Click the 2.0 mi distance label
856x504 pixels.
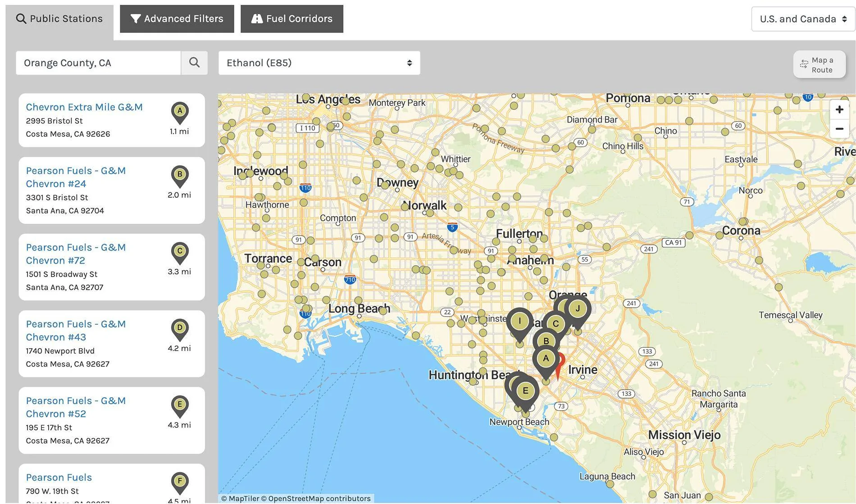179,195
